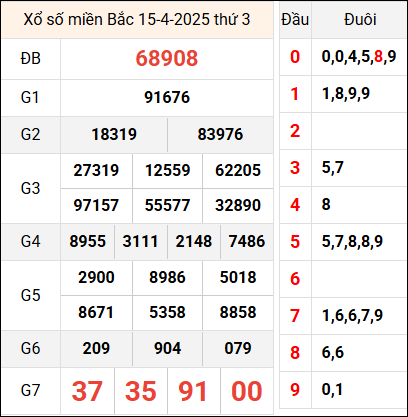This screenshot has width=408, height=417.
Task: Click G3 number 55577
Action: coord(167,205)
